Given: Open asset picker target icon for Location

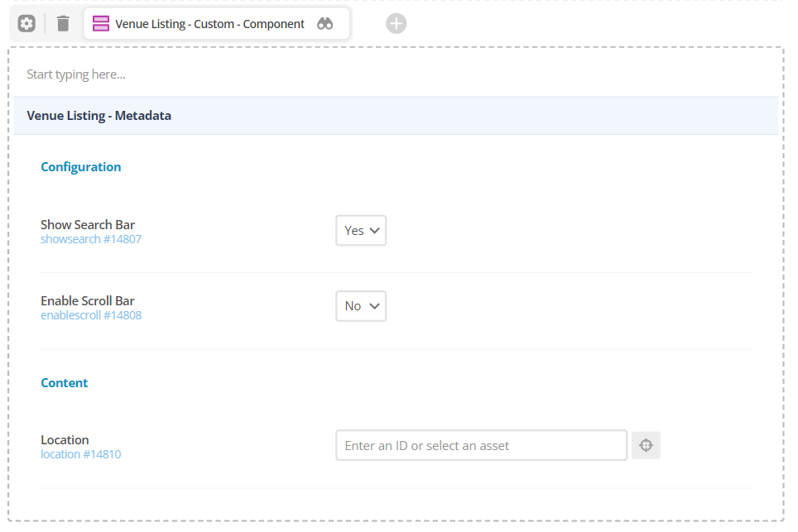Looking at the screenshot, I should click(x=646, y=445).
